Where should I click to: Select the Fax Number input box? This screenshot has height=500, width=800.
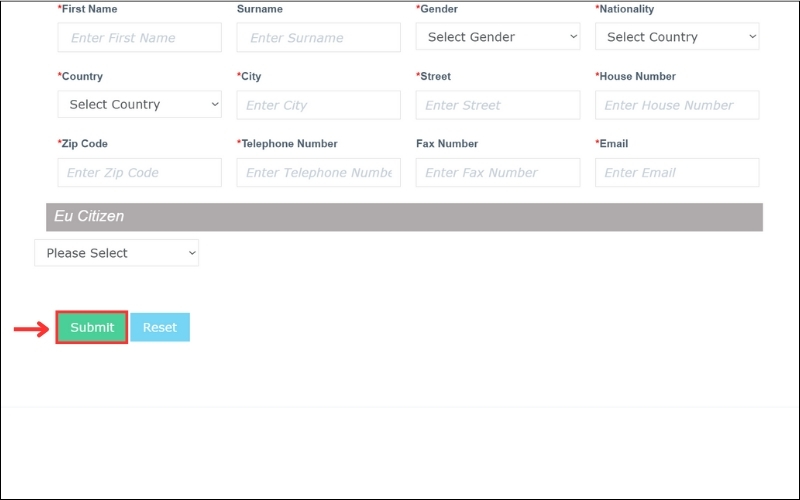(497, 172)
